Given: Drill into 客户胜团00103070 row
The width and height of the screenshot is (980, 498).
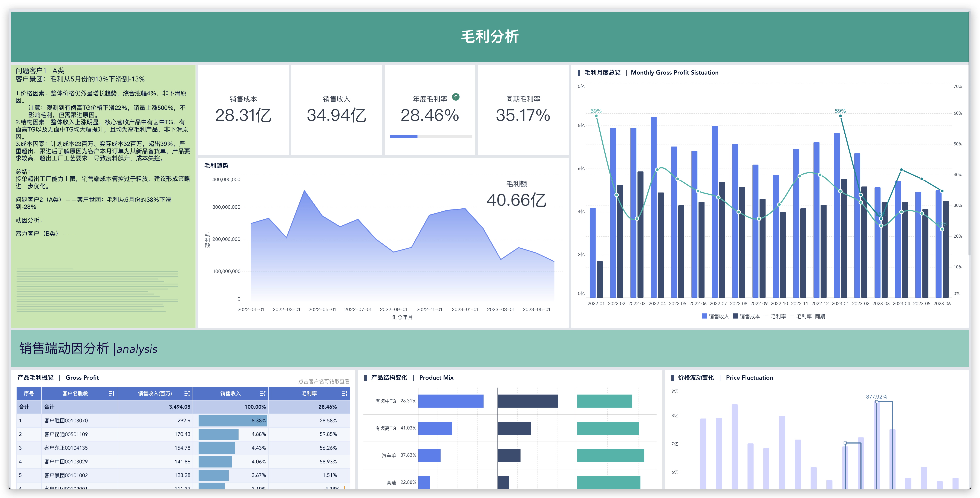Looking at the screenshot, I should tap(66, 420).
